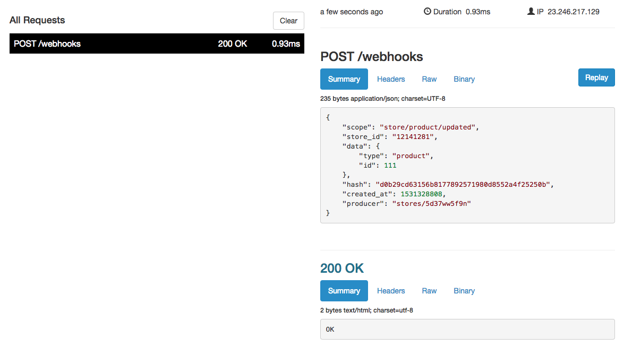The height and width of the screenshot is (364, 632).
Task: Select the JSON payload code box
Action: [x=467, y=164]
